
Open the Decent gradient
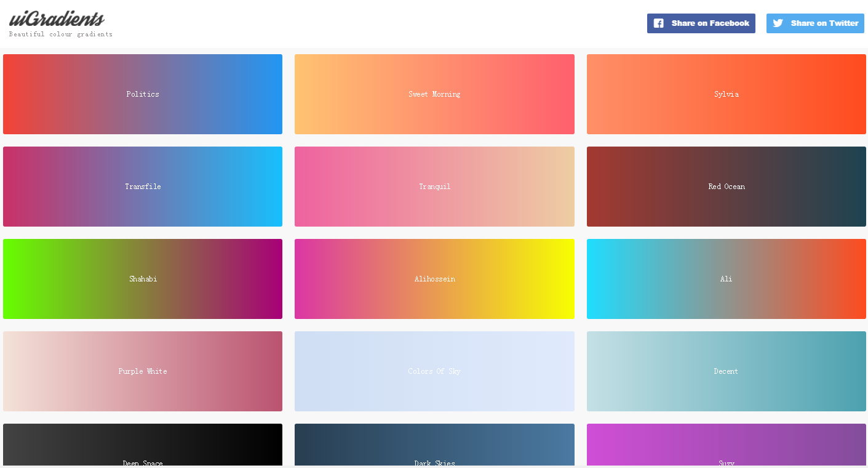coord(727,371)
